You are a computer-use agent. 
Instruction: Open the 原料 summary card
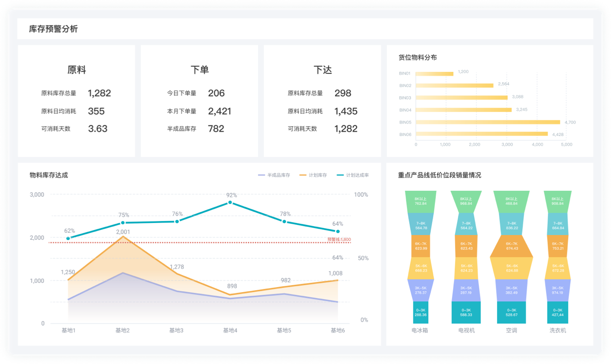[x=76, y=70]
